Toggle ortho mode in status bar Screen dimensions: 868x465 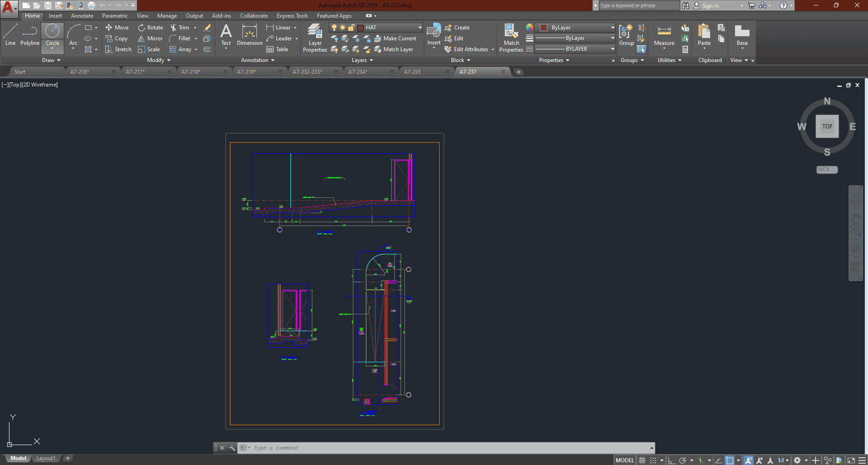click(672, 460)
